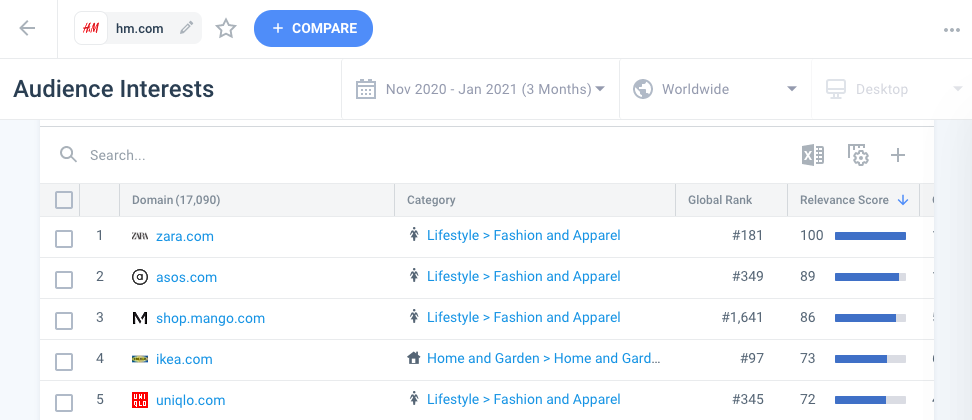Click the home icon in ikea.com row

[x=414, y=358]
